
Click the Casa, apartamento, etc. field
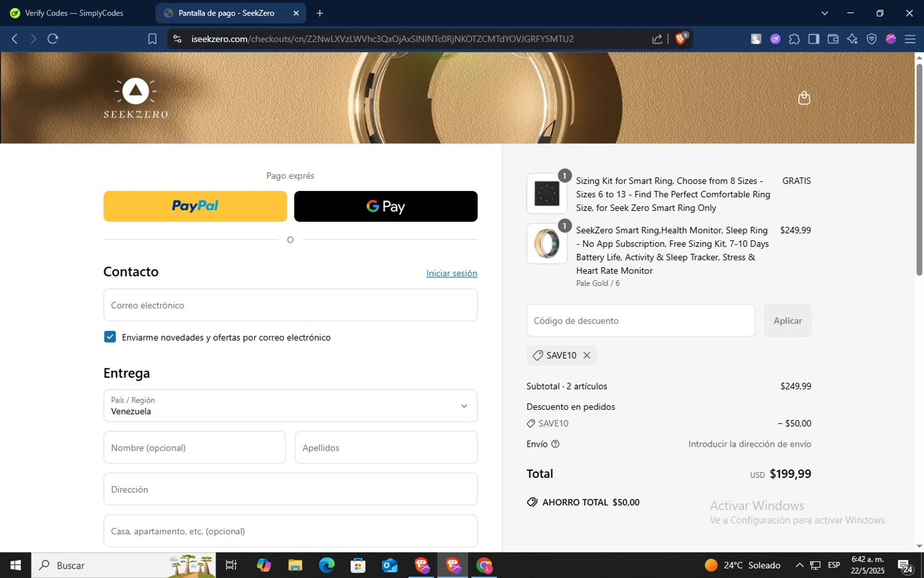[x=290, y=531]
